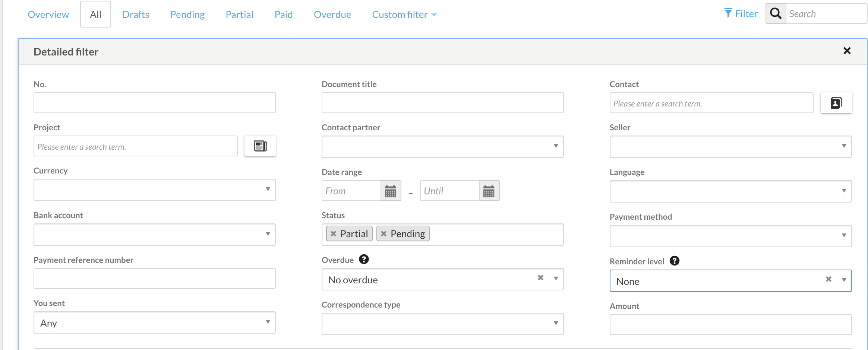The height and width of the screenshot is (350, 868).
Task: Go to the Pending tab
Action: 187,15
